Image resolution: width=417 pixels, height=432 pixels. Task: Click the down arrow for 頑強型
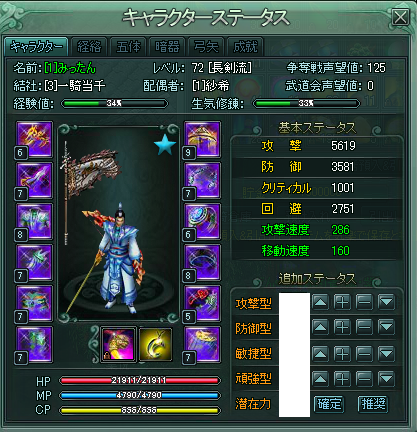tap(386, 379)
